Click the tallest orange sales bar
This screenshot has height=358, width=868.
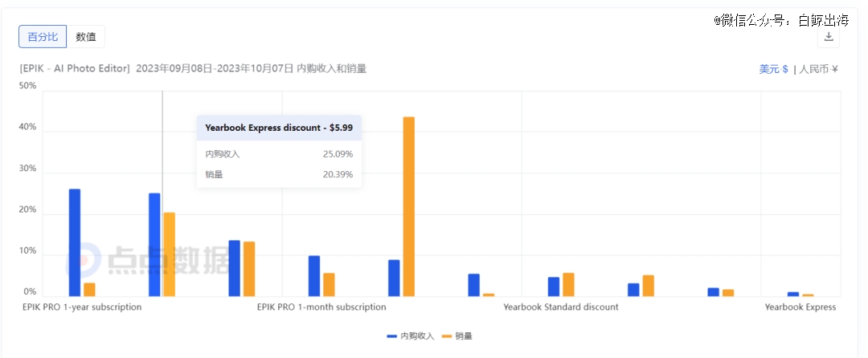click(x=408, y=206)
